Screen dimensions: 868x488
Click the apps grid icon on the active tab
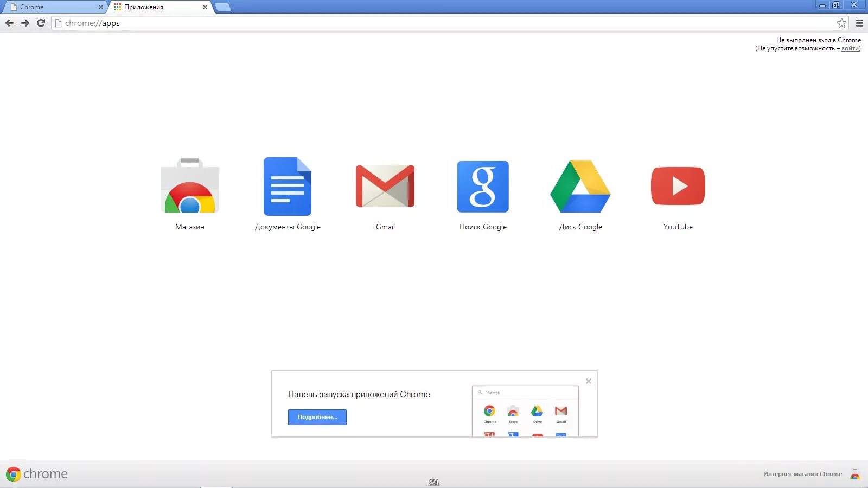(x=118, y=7)
